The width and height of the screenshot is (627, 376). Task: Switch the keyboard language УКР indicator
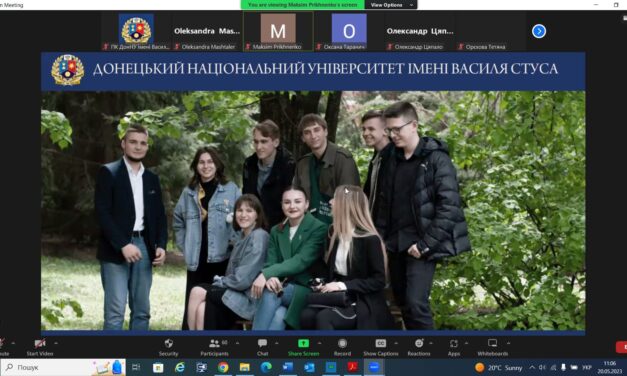click(587, 367)
